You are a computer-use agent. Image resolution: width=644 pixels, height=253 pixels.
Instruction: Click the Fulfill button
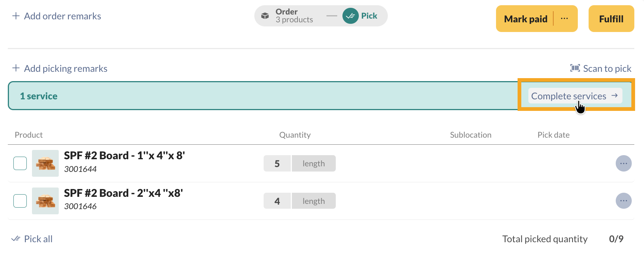pos(611,19)
